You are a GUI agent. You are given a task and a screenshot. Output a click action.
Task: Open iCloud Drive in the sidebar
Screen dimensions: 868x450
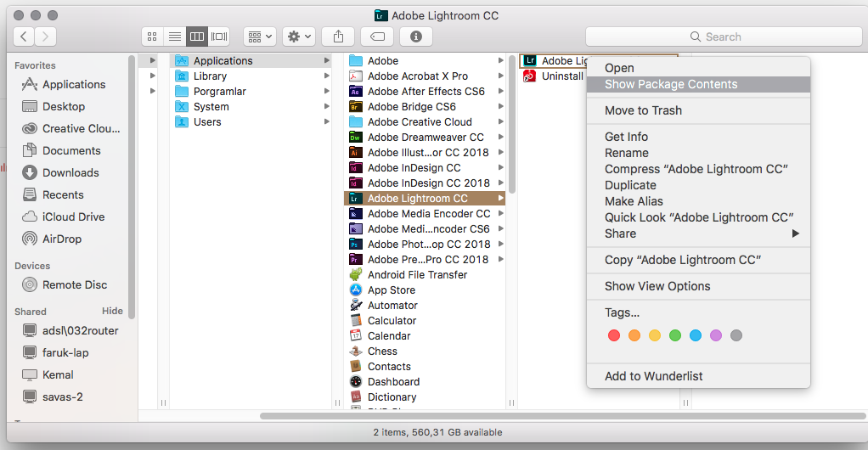(x=63, y=217)
